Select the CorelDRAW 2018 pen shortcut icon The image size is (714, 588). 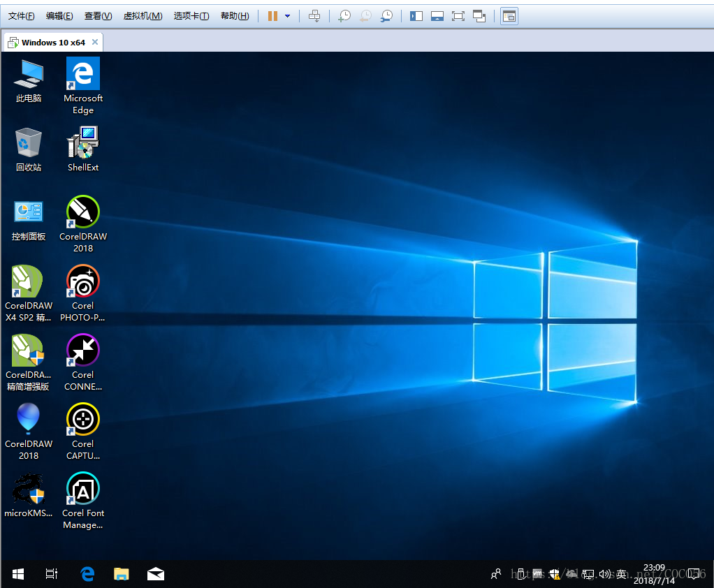[x=83, y=224]
